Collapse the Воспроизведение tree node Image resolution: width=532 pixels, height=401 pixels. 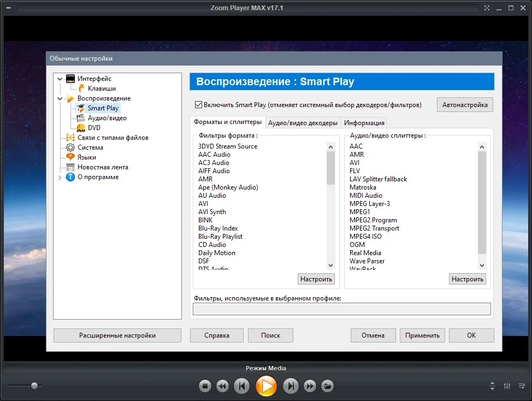click(x=60, y=99)
